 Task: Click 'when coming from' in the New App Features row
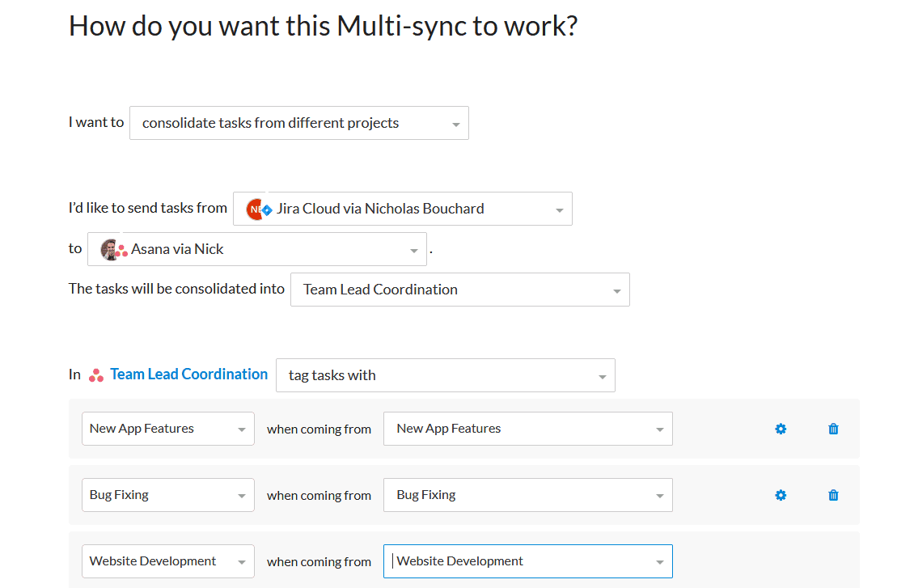coord(319,429)
